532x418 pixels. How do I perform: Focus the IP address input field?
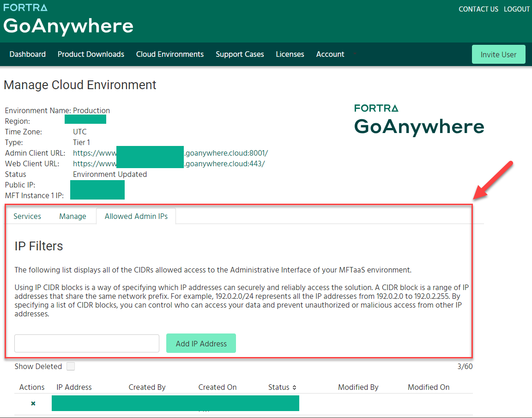pyautogui.click(x=87, y=344)
